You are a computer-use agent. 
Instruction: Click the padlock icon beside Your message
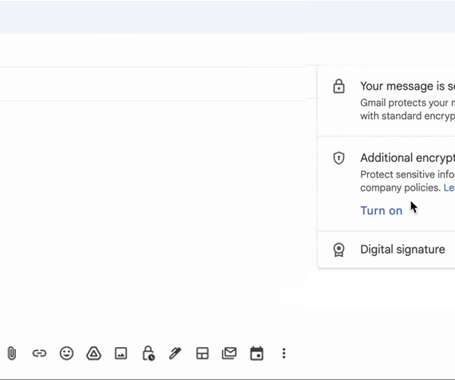point(339,86)
